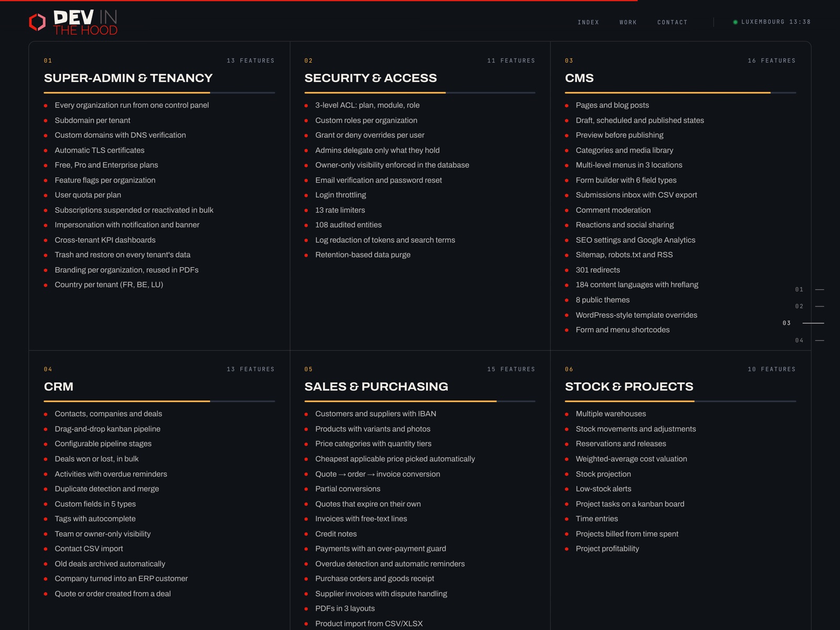Click '10 FEATURES' label in Stock card
This screenshot has height=630, width=840.
[772, 370]
